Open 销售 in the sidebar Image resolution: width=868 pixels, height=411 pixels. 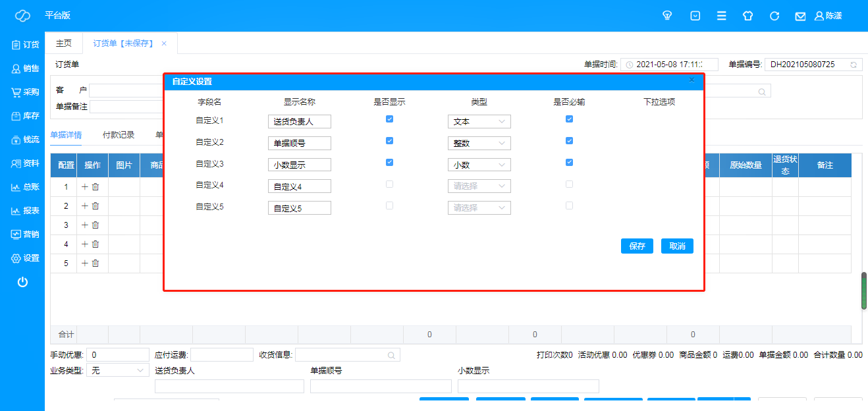pos(25,68)
